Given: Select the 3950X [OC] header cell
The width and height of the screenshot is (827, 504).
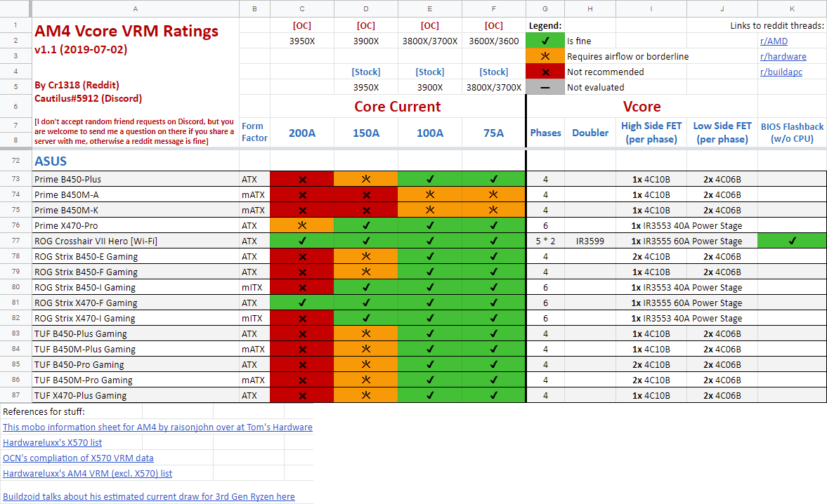Looking at the screenshot, I should [302, 41].
